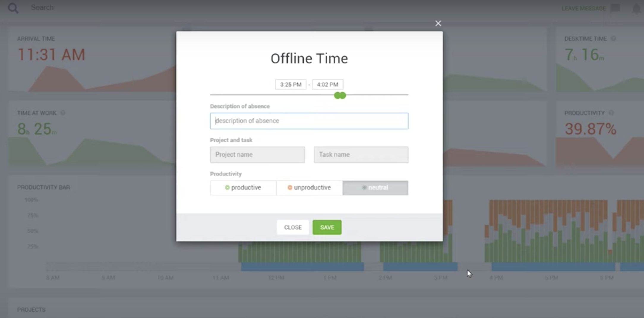Select the productive option
The image size is (644, 318).
[x=243, y=187]
